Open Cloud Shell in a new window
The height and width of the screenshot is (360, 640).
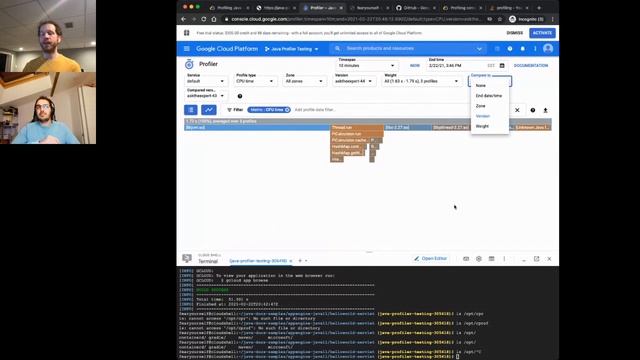[x=537, y=259]
